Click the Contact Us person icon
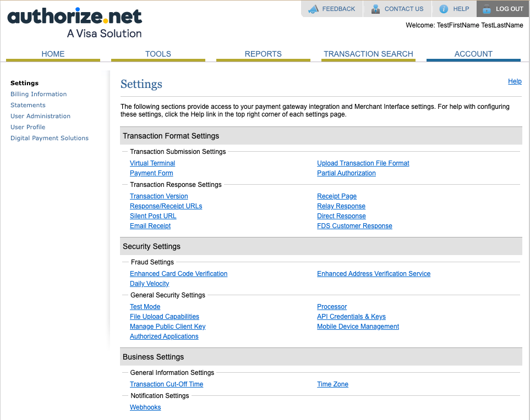Screen dimensions: 530x420 pyautogui.click(x=375, y=9)
